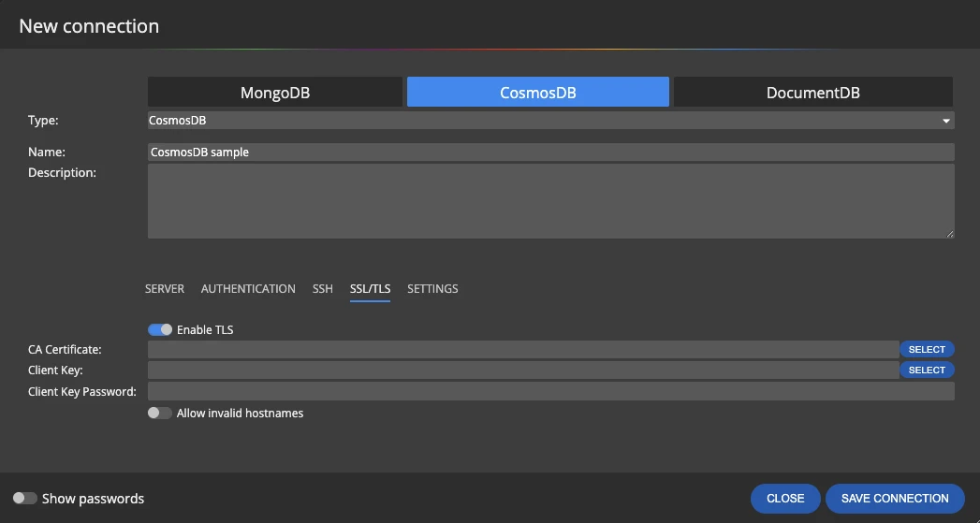Click the CA Certificate path field
The height and width of the screenshot is (523, 980).
[523, 349]
